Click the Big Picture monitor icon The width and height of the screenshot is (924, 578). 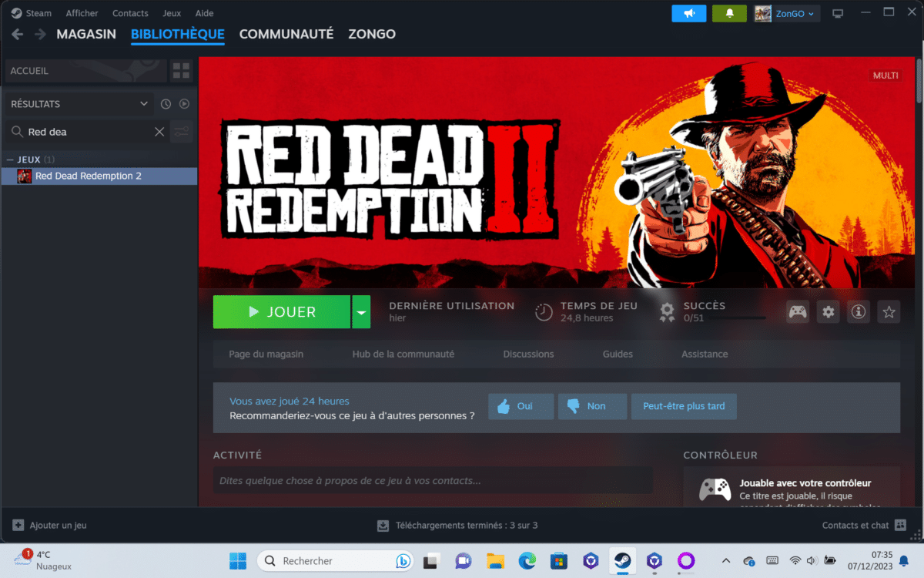click(839, 13)
